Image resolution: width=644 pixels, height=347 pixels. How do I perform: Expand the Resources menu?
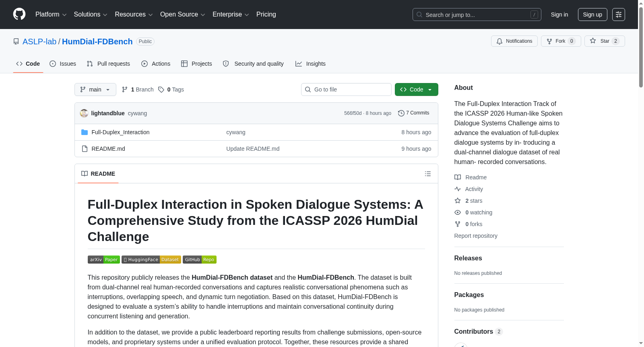pyautogui.click(x=134, y=15)
